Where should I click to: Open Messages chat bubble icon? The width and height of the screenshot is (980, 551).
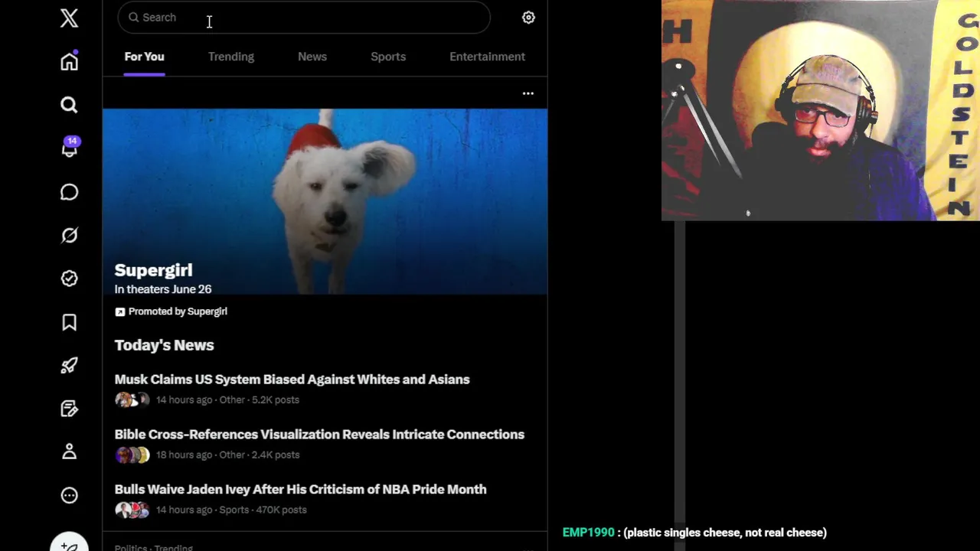coord(69,191)
